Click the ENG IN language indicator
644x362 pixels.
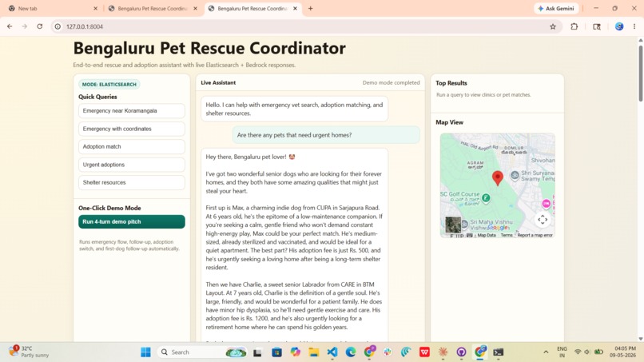click(562, 352)
